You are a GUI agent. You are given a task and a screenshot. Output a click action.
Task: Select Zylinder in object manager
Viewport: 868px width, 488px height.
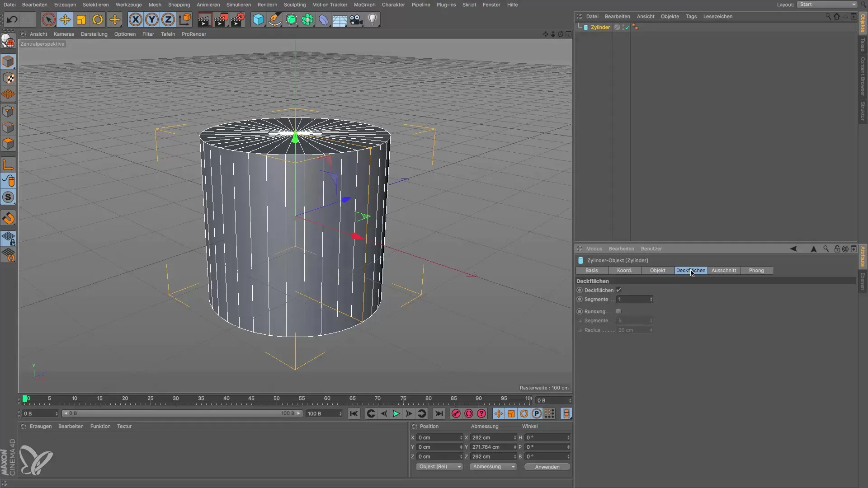tap(600, 27)
